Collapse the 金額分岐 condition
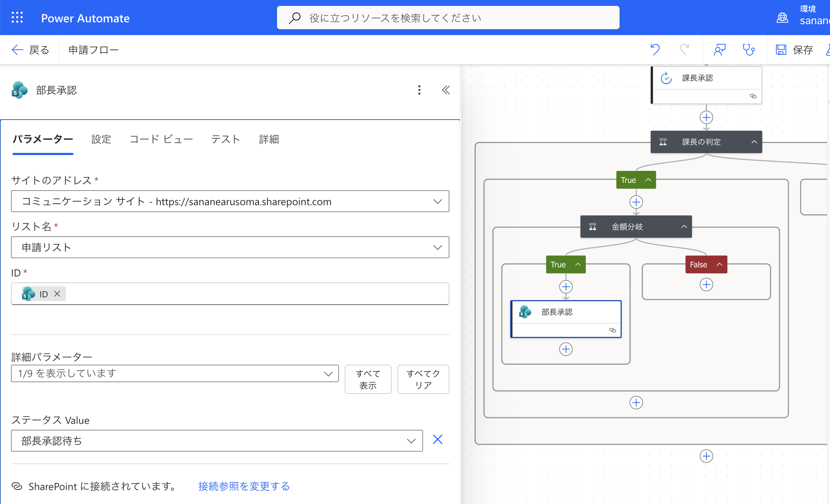 click(684, 227)
